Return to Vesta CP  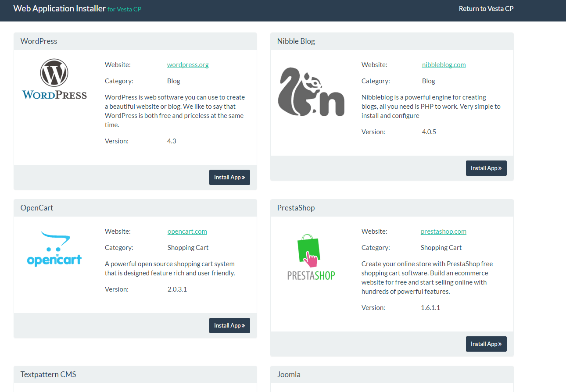(486, 9)
